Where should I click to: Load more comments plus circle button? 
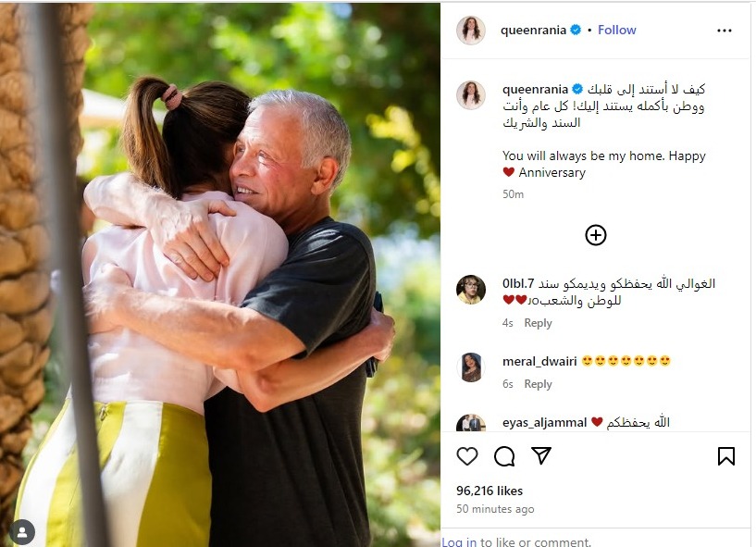595,235
